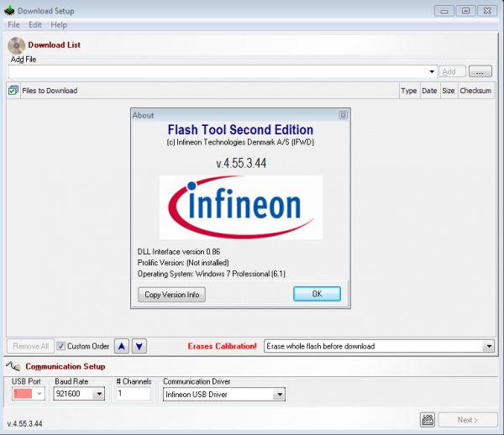Click the DLL Interface version 0.86 text
The width and height of the screenshot is (504, 435).
tap(179, 252)
